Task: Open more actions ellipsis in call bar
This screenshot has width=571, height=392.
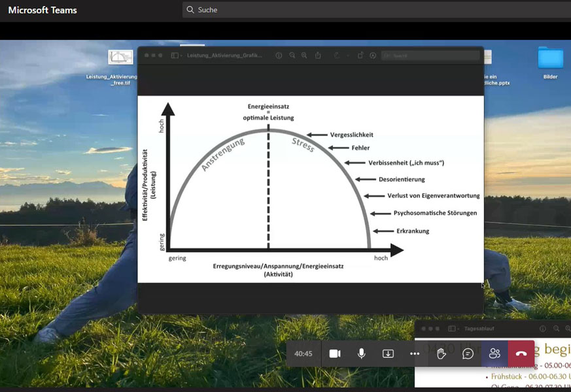Action: click(415, 353)
